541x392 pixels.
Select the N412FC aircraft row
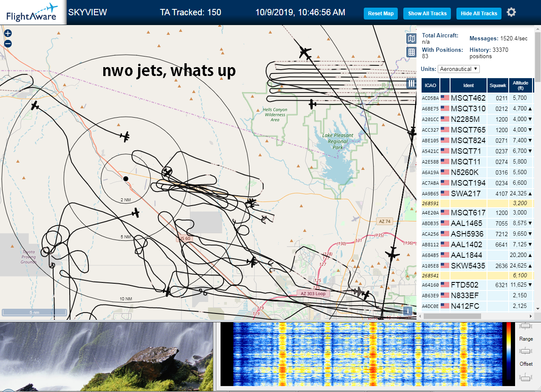pos(476,306)
